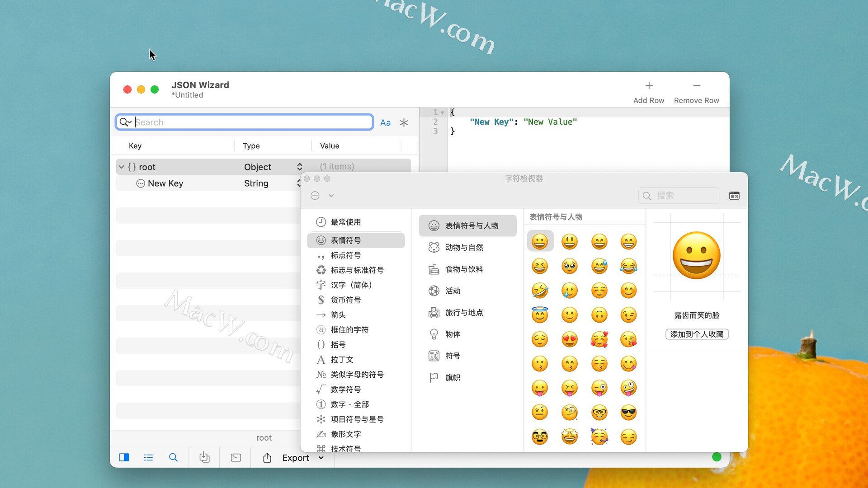Click the Export share button
The width and height of the screenshot is (868, 488).
267,458
